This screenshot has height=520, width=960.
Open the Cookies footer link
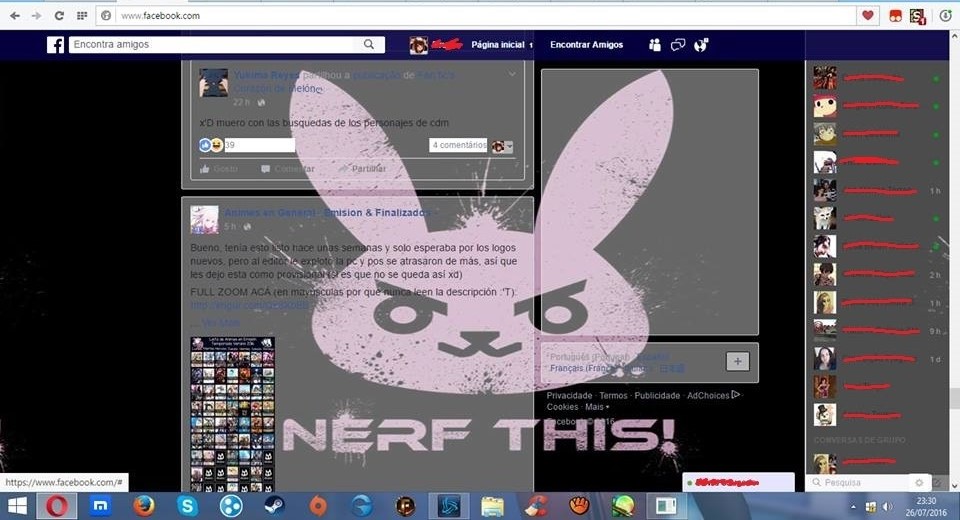[562, 407]
